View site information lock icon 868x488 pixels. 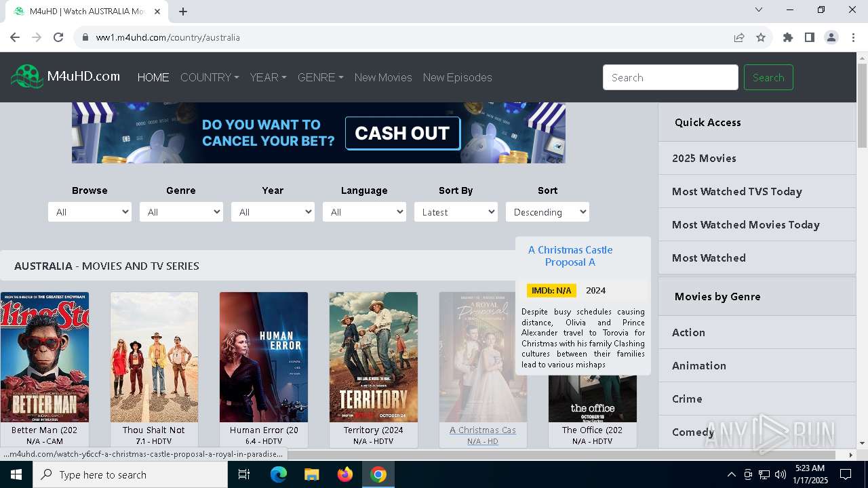(x=85, y=37)
